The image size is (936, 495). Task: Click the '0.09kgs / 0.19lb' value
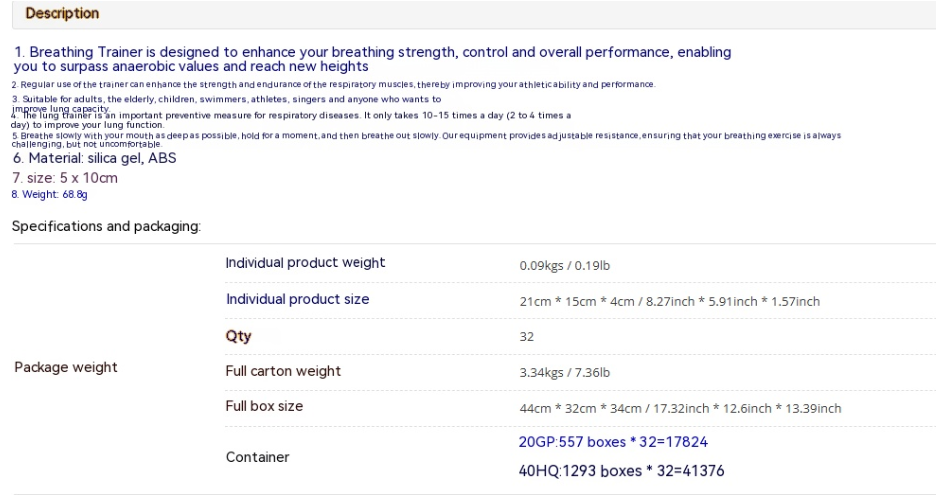[564, 265]
